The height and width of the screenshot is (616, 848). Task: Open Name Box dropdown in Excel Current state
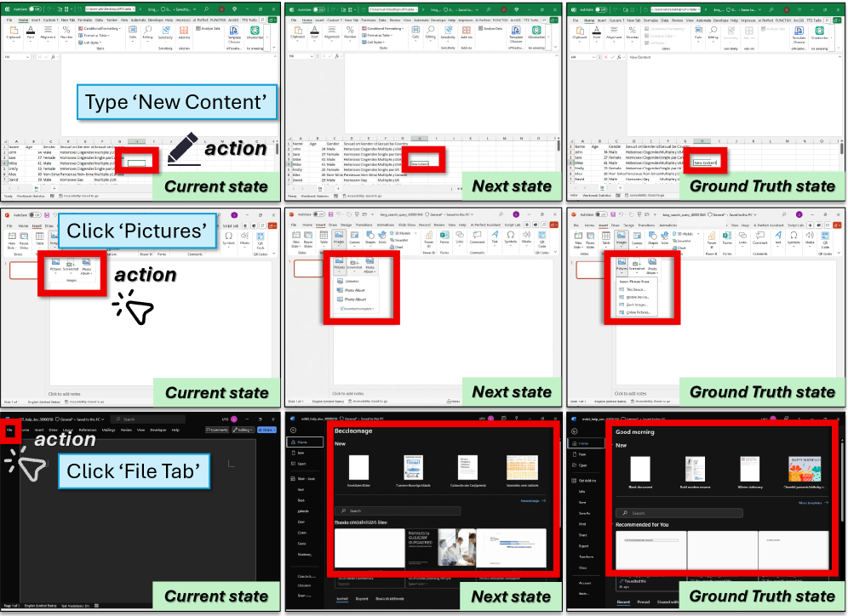(x=28, y=57)
